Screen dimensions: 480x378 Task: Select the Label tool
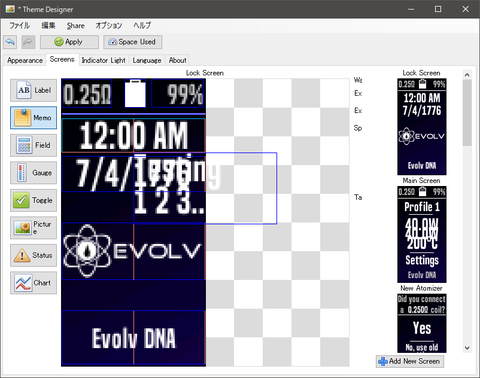tap(33, 90)
